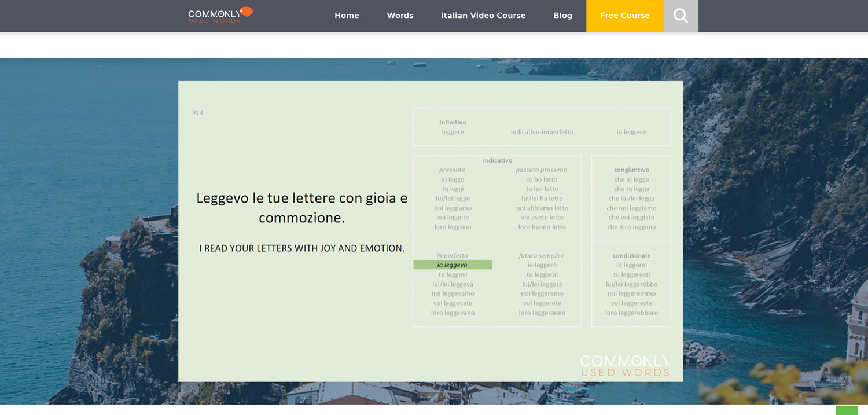Viewport: 868px width, 415px height.
Task: Click 'Infinitivo' heading in the table
Action: point(453,122)
